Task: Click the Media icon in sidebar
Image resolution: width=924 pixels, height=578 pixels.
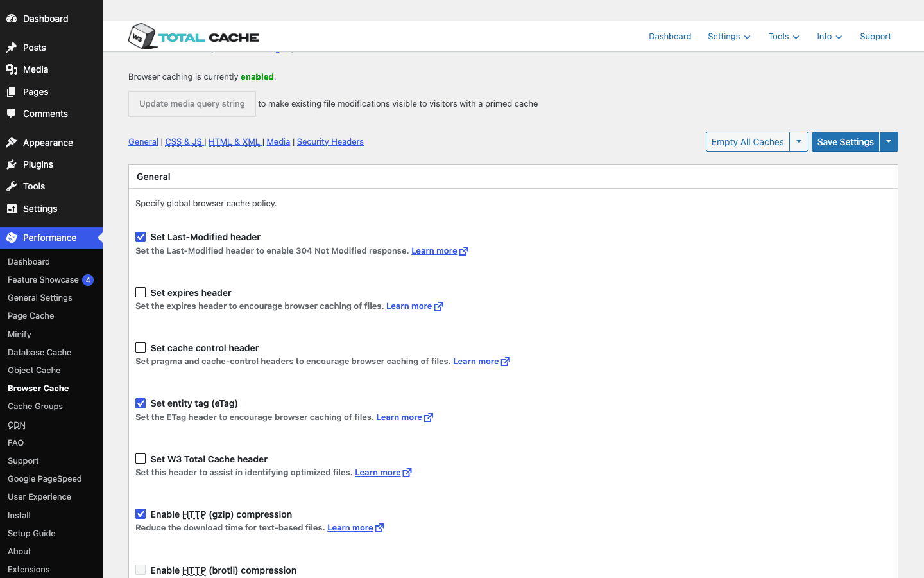Action: coord(12,69)
